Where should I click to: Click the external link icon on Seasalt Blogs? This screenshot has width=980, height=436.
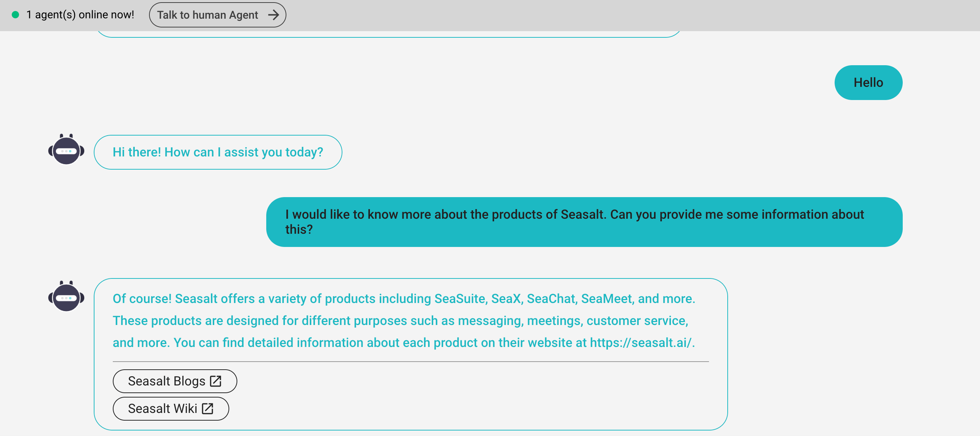pos(215,381)
